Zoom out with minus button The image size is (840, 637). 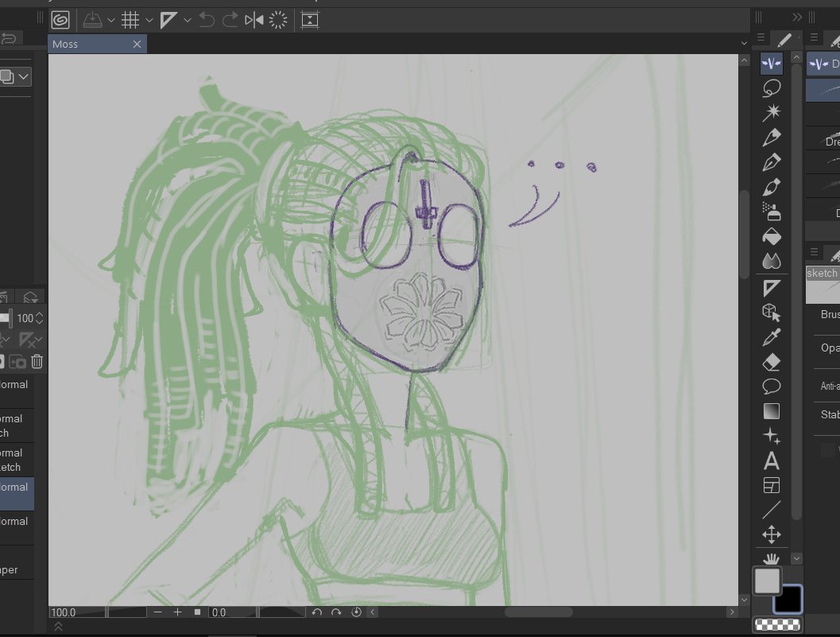point(157,612)
